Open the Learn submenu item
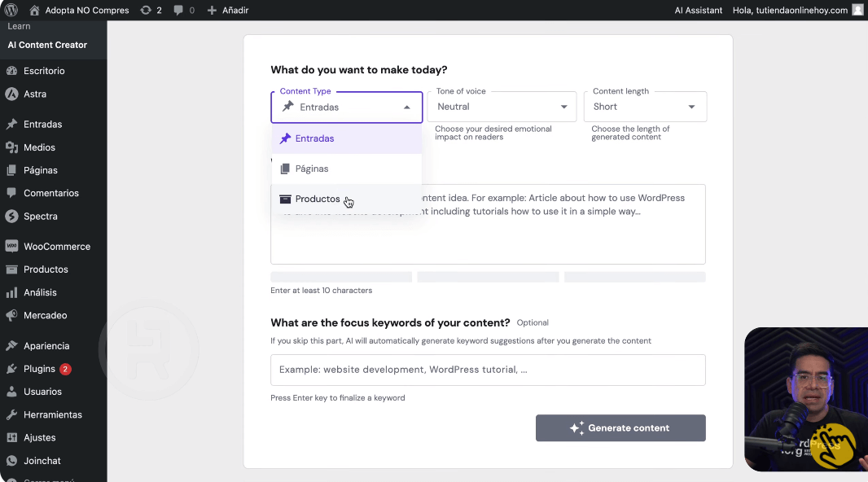Screen dimensions: 868x482 19,26
